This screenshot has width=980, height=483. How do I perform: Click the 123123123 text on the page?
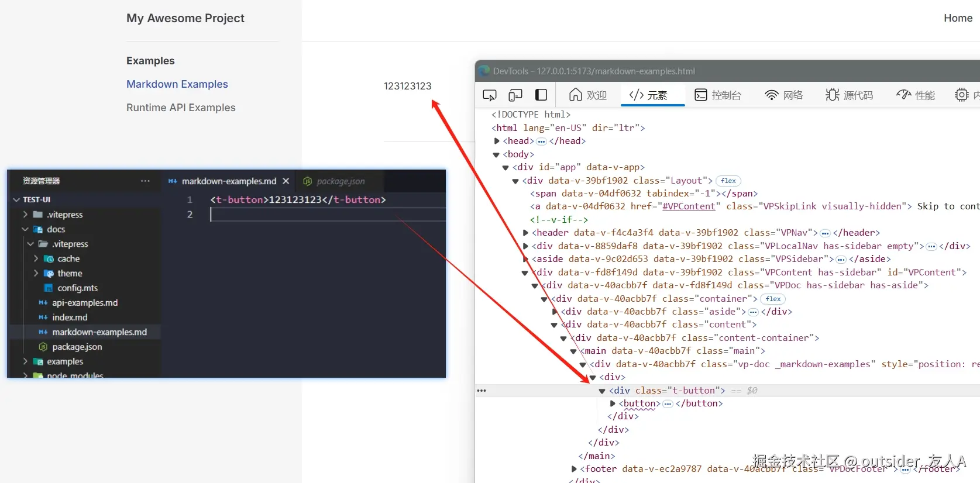pyautogui.click(x=407, y=86)
